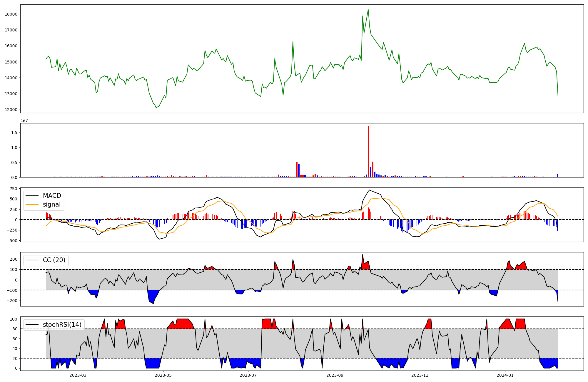This screenshot has width=588, height=382.
Task: Click the 80 tick on the stochRSI axis
Action: coord(15,329)
